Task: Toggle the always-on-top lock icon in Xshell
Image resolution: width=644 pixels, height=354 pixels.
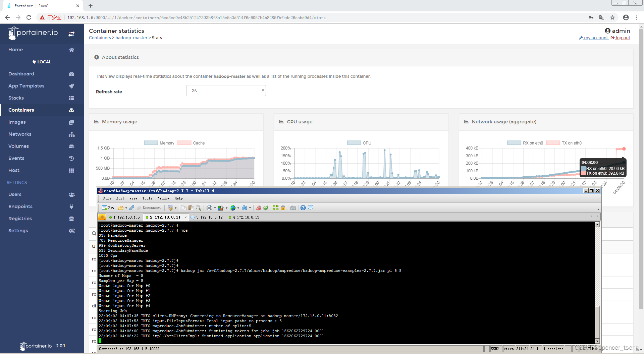Action: pos(283,208)
